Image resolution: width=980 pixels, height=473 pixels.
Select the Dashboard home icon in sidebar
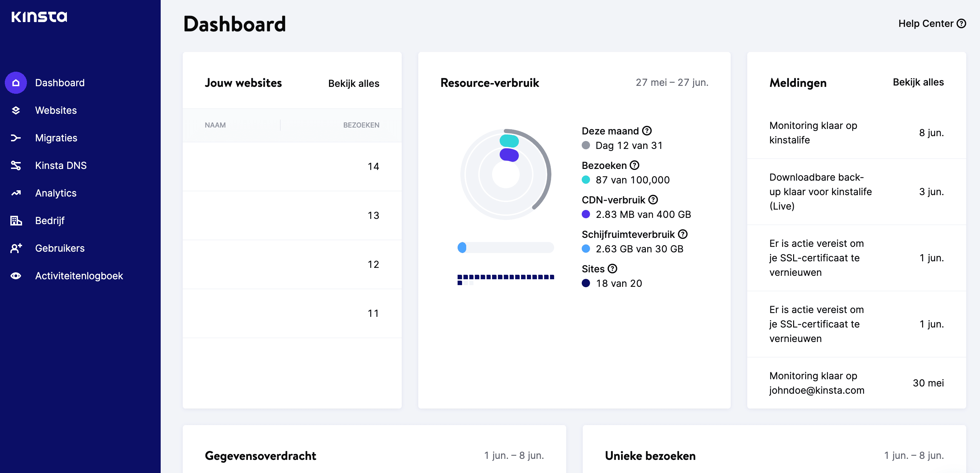tap(15, 82)
